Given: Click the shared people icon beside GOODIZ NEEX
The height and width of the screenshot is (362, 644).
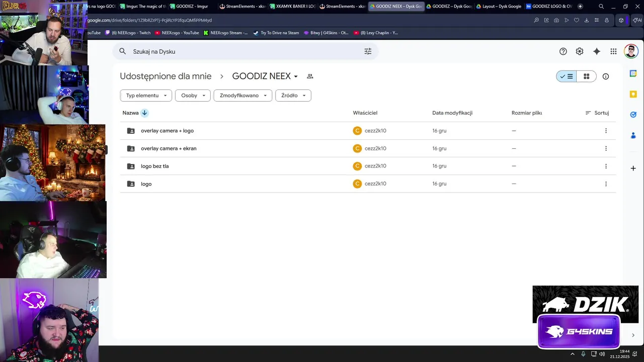Looking at the screenshot, I should 310,76.
